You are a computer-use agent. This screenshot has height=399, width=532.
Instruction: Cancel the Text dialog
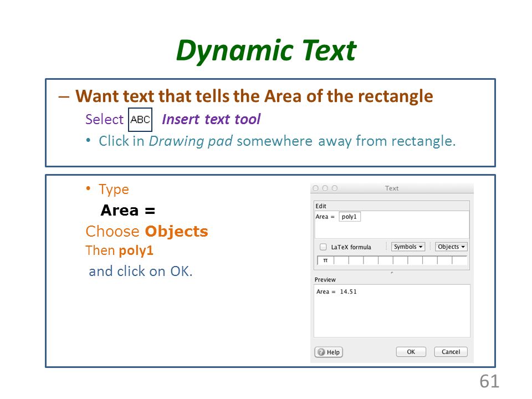pyautogui.click(x=451, y=352)
